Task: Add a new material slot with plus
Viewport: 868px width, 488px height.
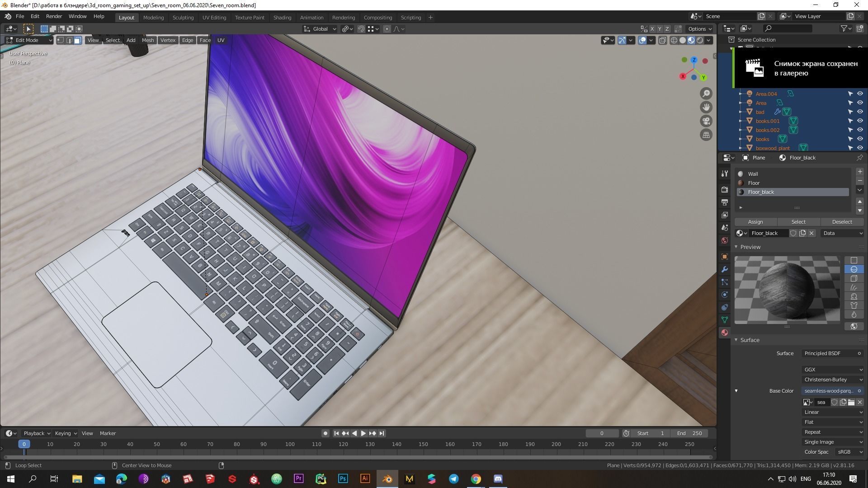Action: [x=859, y=172]
